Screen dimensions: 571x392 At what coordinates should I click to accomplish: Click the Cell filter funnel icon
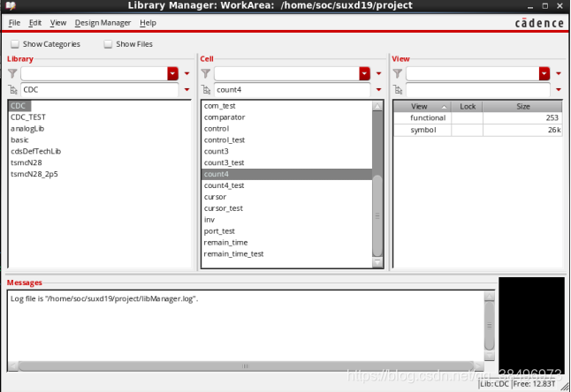click(206, 74)
